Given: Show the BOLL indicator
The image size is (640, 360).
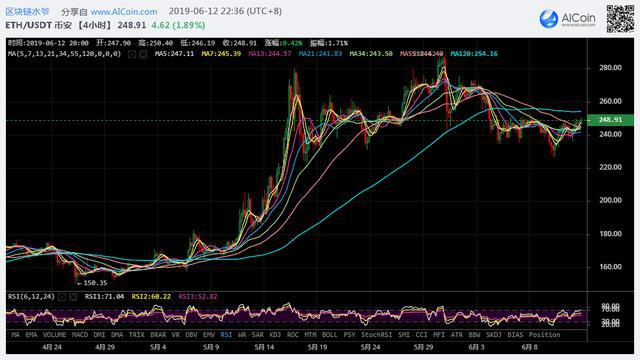Looking at the screenshot, I should (x=330, y=335).
